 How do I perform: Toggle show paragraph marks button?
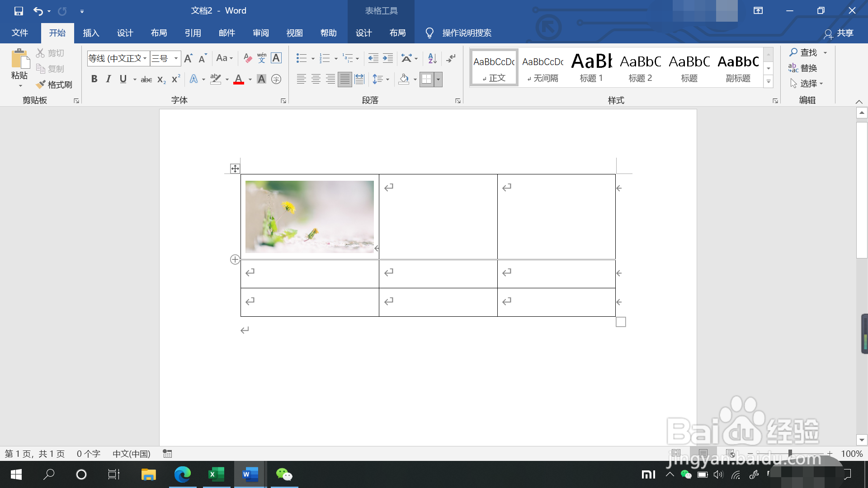click(x=451, y=58)
